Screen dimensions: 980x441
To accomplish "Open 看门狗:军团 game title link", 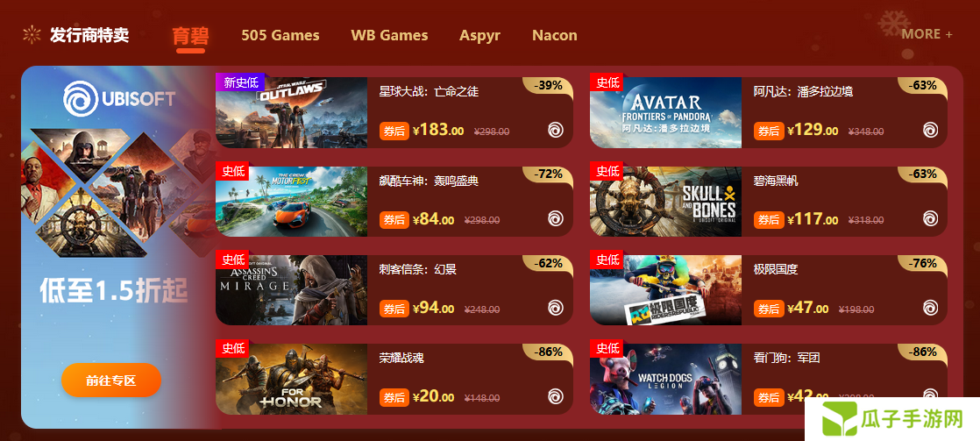I will [x=787, y=359].
